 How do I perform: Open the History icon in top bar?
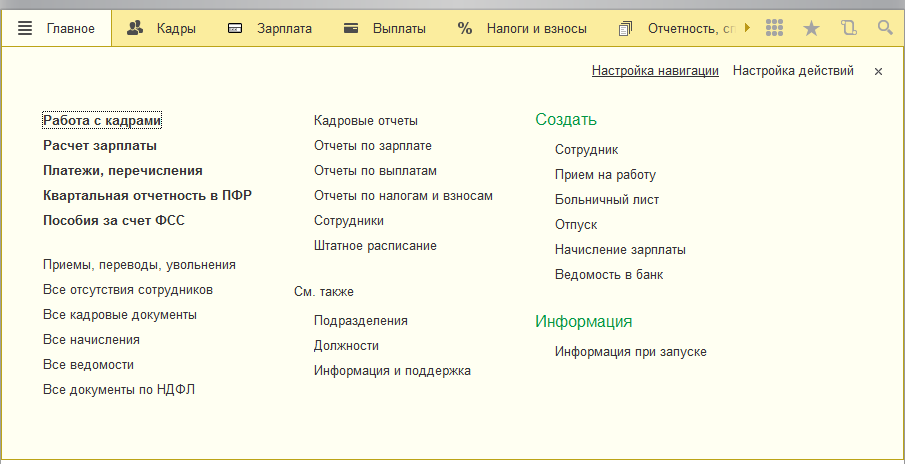point(849,28)
